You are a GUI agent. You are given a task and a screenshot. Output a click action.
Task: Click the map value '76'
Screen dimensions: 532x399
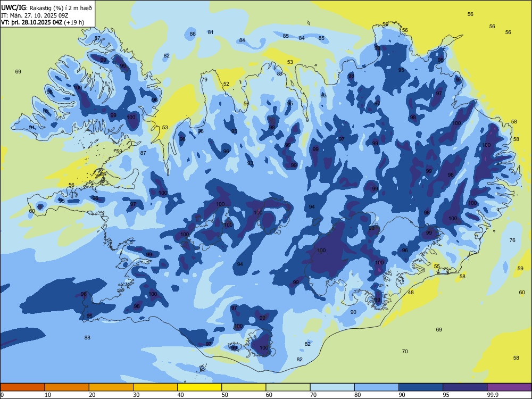tap(512, 240)
